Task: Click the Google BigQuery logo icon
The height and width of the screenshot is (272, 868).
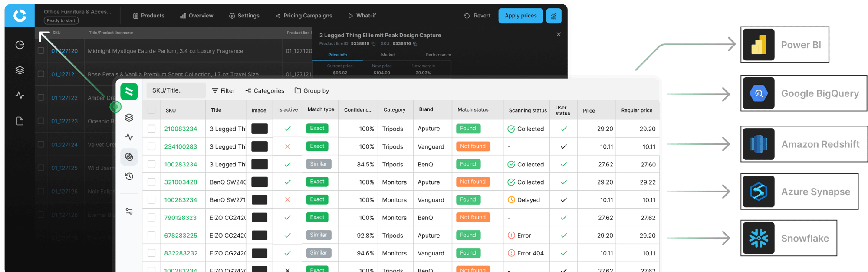Action: click(759, 93)
